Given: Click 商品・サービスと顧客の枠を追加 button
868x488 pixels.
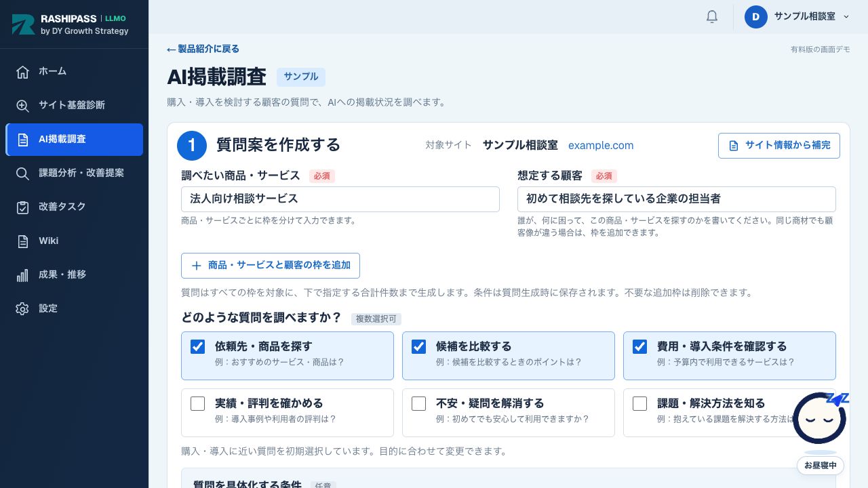Looking at the screenshot, I should click(270, 266).
